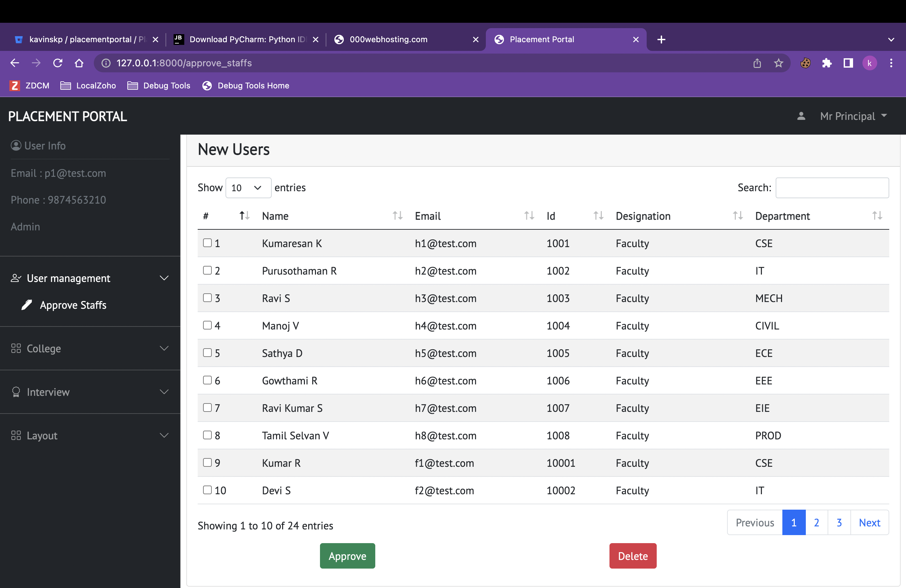Expand the College sidebar section
Viewport: 906px width, 588px height.
(x=90, y=348)
